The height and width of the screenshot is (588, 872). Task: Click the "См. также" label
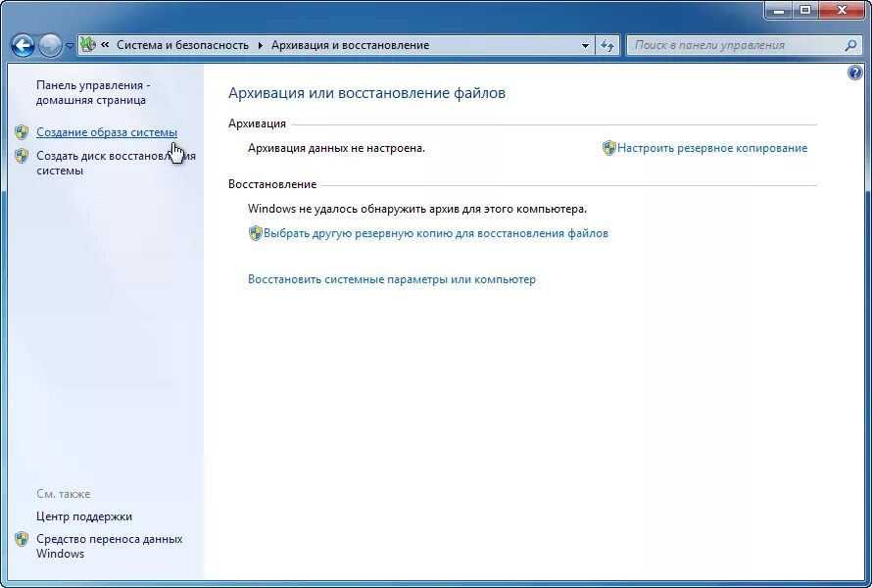[x=64, y=494]
